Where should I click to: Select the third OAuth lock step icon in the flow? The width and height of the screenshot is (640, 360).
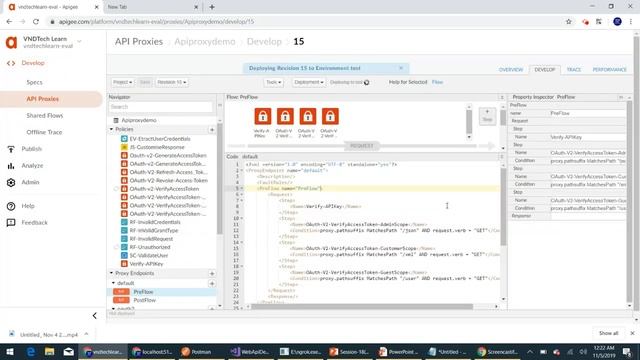click(x=307, y=116)
